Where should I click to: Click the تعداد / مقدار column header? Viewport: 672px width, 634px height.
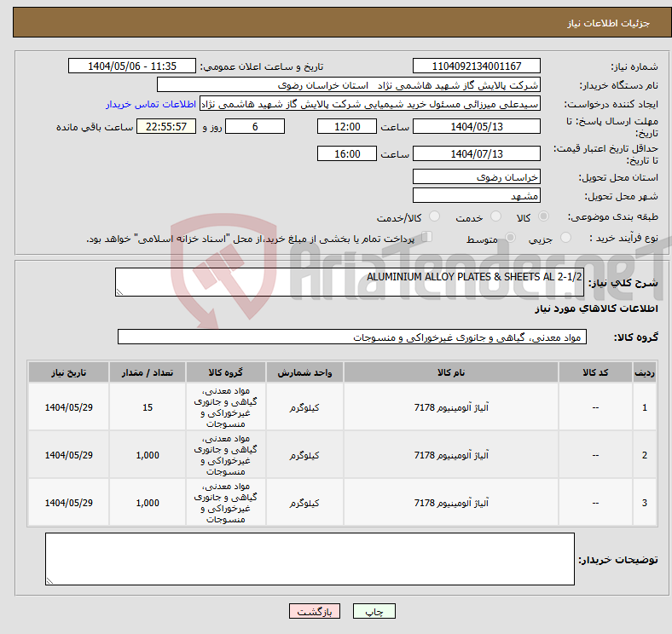click(x=148, y=372)
